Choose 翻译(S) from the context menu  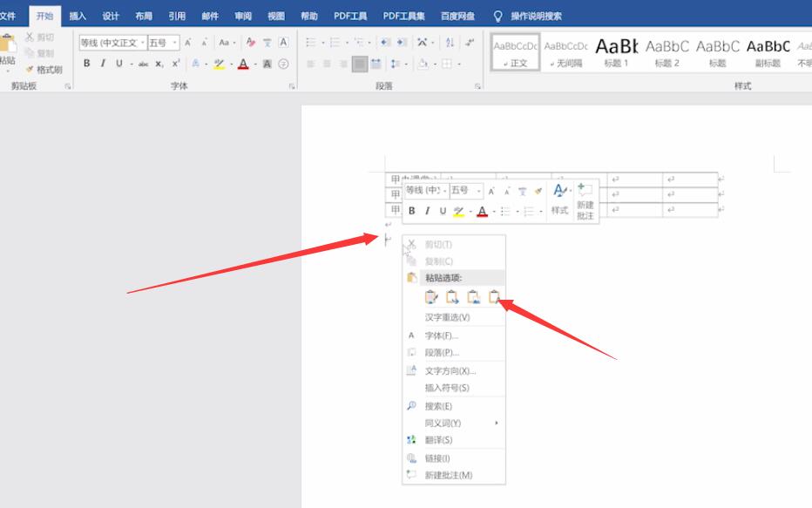point(454,440)
